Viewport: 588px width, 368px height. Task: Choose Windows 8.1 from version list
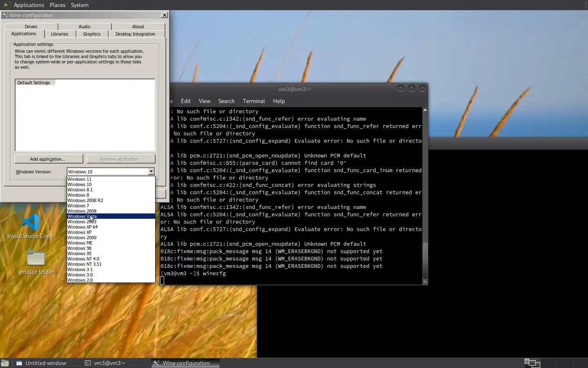pos(111,190)
